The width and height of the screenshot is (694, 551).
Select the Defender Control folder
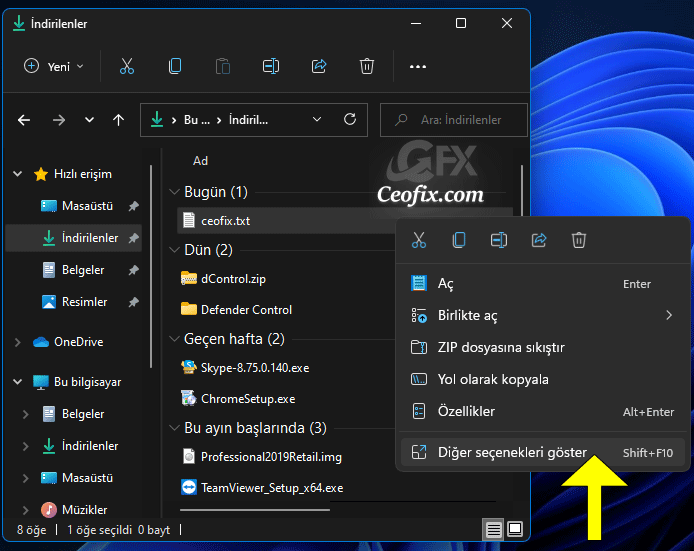point(246,310)
